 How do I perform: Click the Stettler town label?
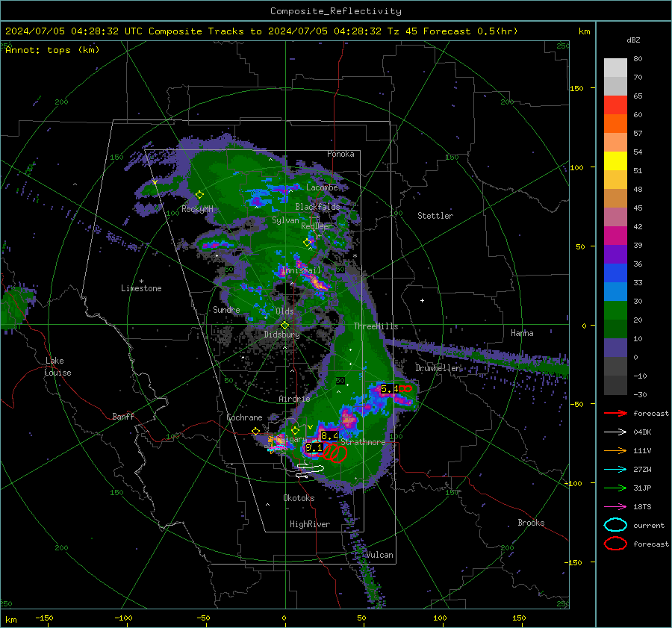(435, 216)
